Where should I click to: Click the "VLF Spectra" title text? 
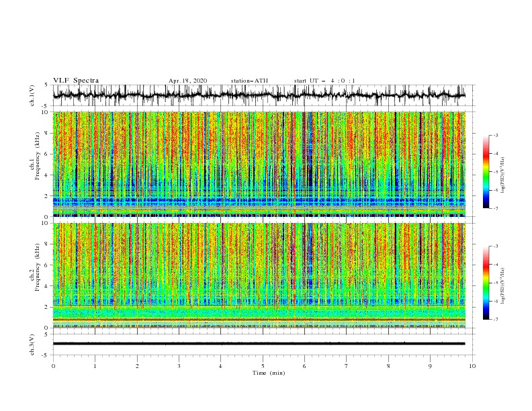click(x=76, y=81)
